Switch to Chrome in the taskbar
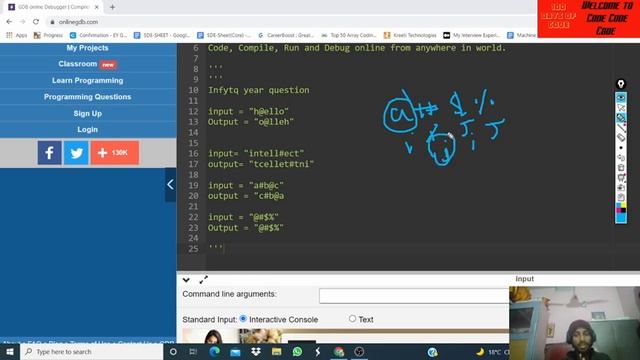Image resolution: width=640 pixels, height=360 pixels. click(339, 351)
